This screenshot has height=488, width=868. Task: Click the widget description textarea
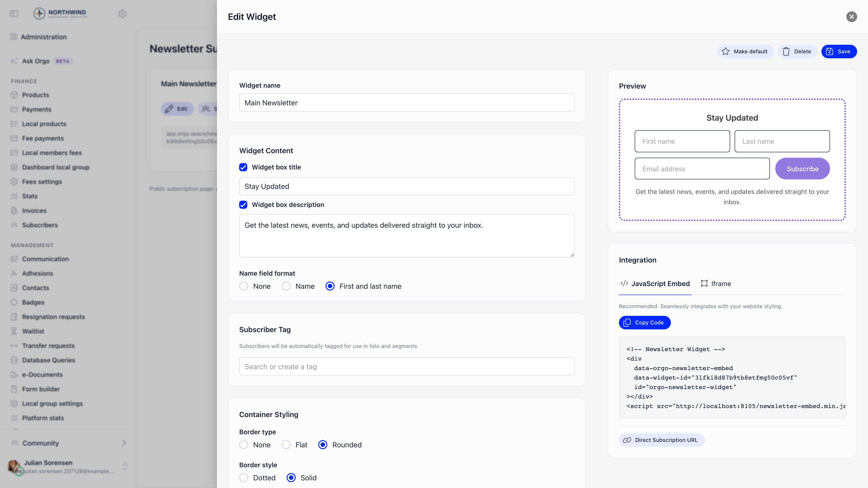(407, 236)
